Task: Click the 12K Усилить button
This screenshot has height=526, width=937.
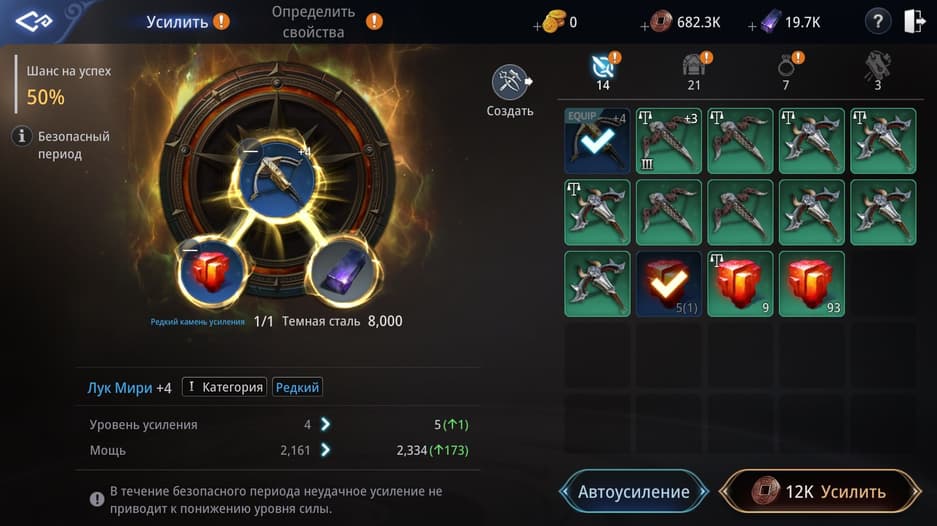Action: coord(820,491)
